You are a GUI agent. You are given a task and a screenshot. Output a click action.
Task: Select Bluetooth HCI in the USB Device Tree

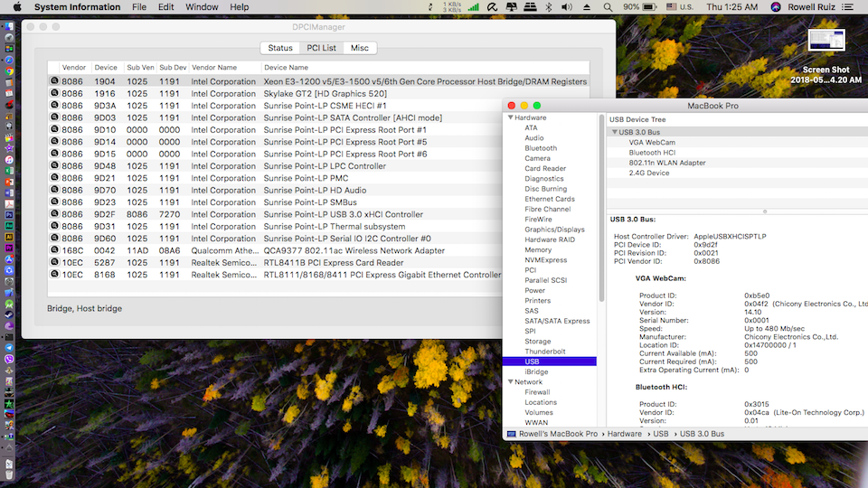(652, 153)
